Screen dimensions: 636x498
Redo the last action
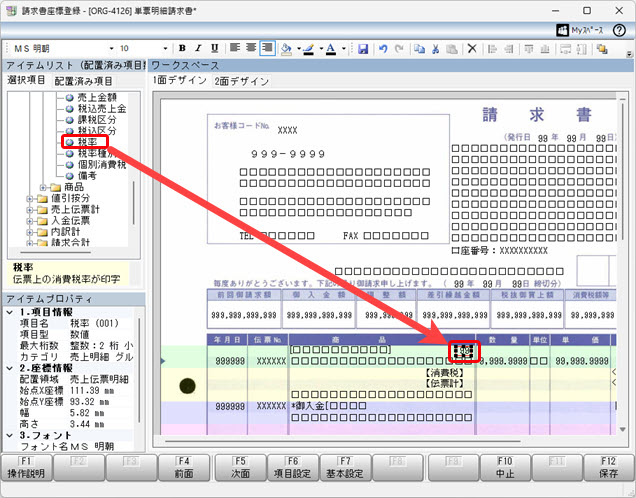click(399, 49)
